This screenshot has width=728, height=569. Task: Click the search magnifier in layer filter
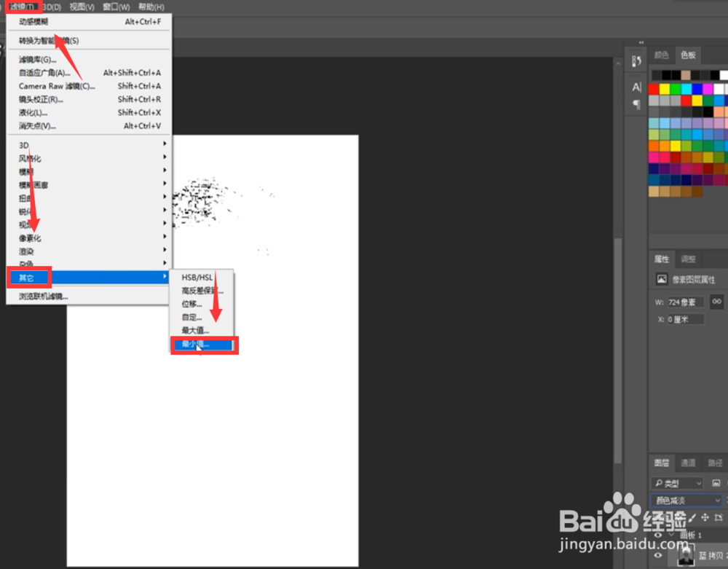[x=659, y=483]
